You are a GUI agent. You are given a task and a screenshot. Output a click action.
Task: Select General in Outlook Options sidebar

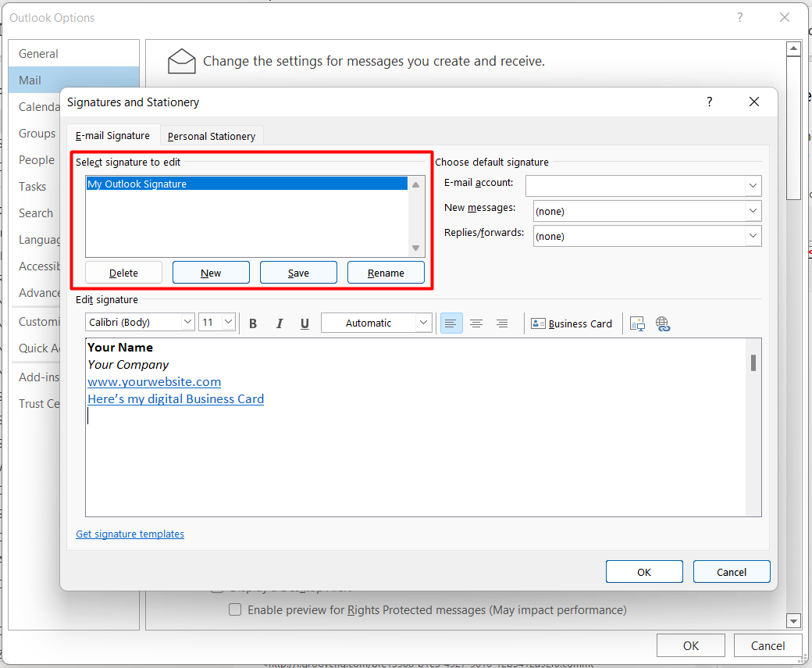(x=73, y=53)
